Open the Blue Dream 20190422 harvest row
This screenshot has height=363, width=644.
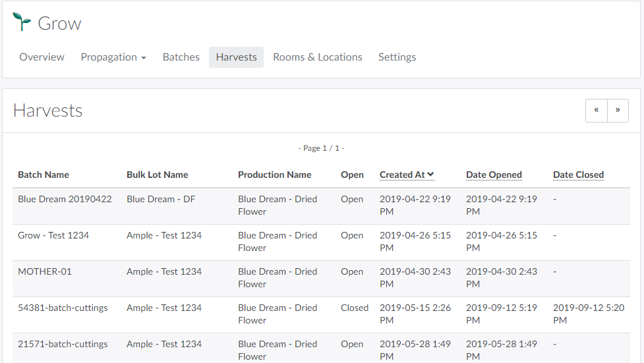click(x=65, y=199)
